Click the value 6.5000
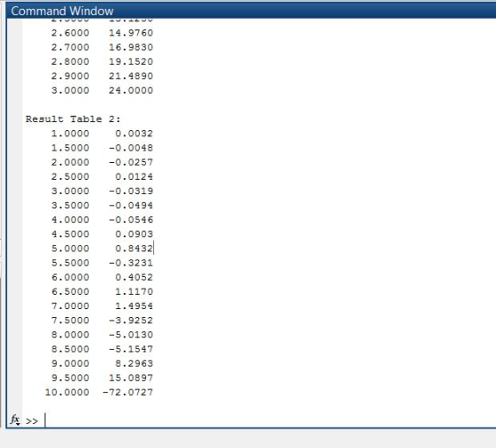The height and width of the screenshot is (448, 496). point(70,291)
